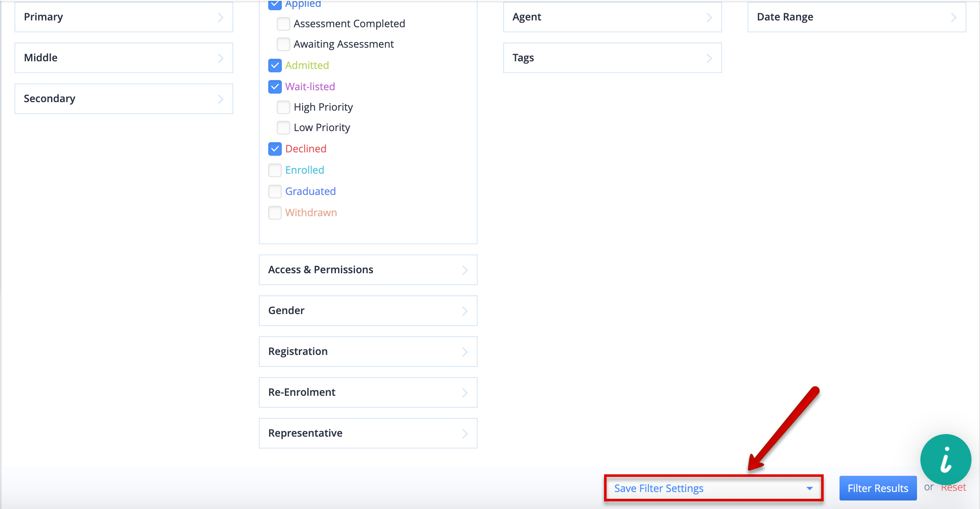The height and width of the screenshot is (509, 980).
Task: Open the Save Filter Settings dropdown
Action: click(x=714, y=488)
